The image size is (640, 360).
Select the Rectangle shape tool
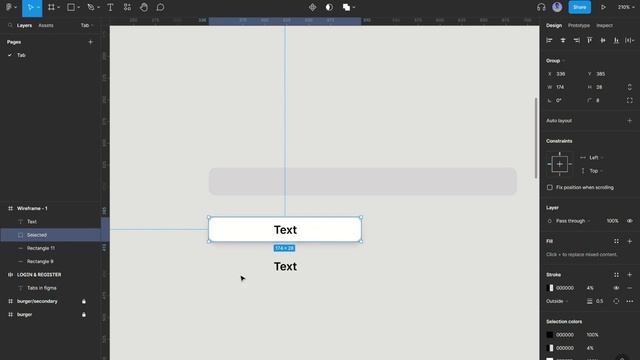coord(71,7)
